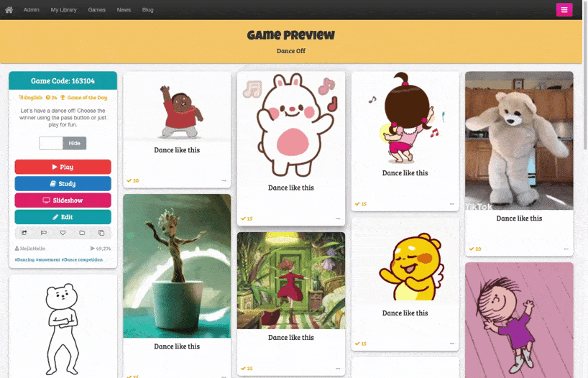Open the white bunny dancing image

coord(291,125)
